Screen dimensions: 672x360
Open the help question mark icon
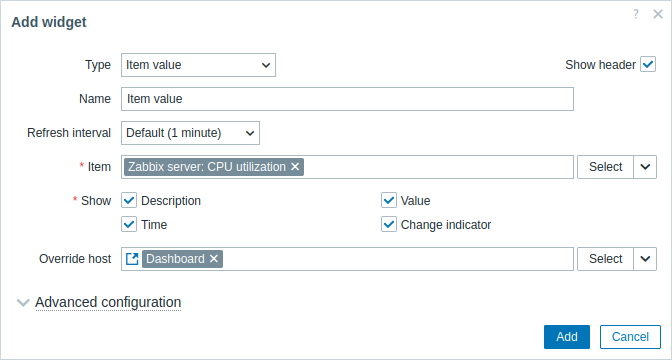(x=636, y=15)
